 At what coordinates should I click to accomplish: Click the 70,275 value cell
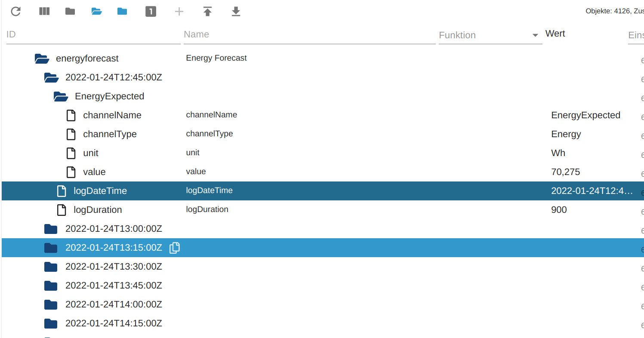pyautogui.click(x=565, y=172)
